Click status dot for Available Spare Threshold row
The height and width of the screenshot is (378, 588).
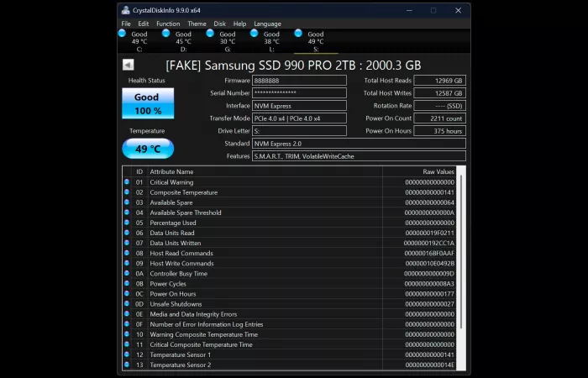click(127, 213)
